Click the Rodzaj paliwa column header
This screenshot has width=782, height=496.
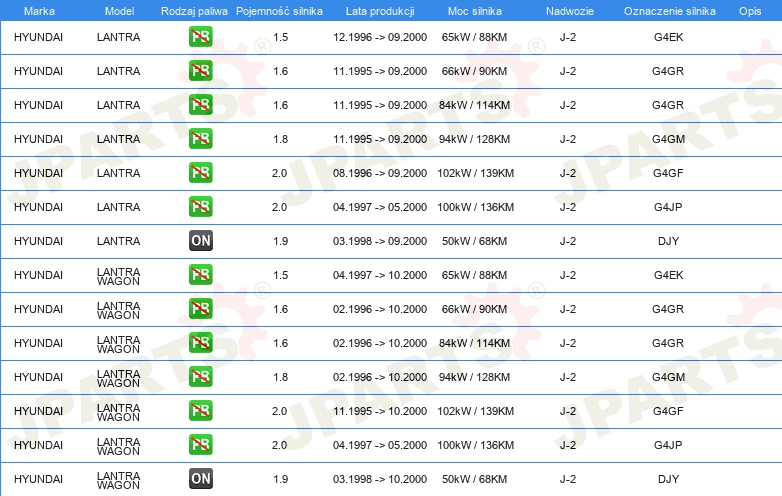click(x=194, y=11)
